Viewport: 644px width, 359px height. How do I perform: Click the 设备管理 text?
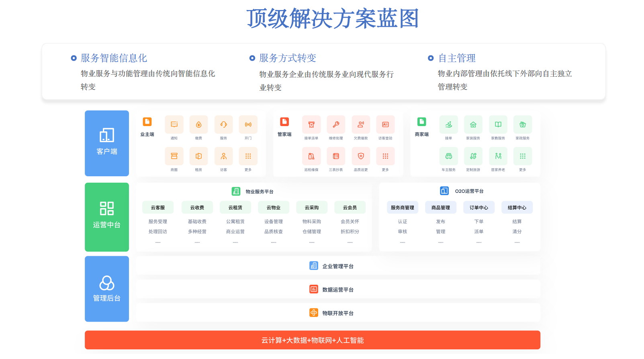(x=274, y=222)
